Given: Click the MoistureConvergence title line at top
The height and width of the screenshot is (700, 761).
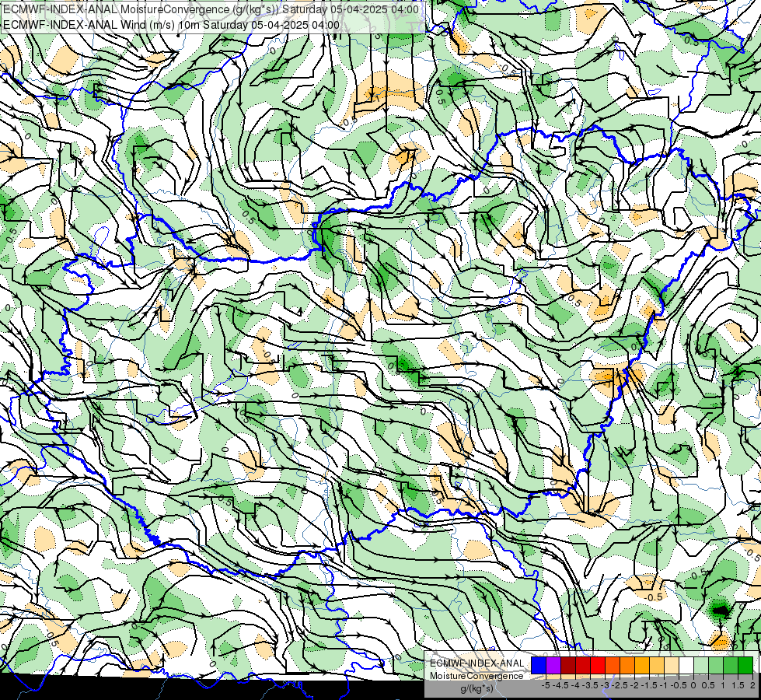Looking at the screenshot, I should pyautogui.click(x=211, y=9).
